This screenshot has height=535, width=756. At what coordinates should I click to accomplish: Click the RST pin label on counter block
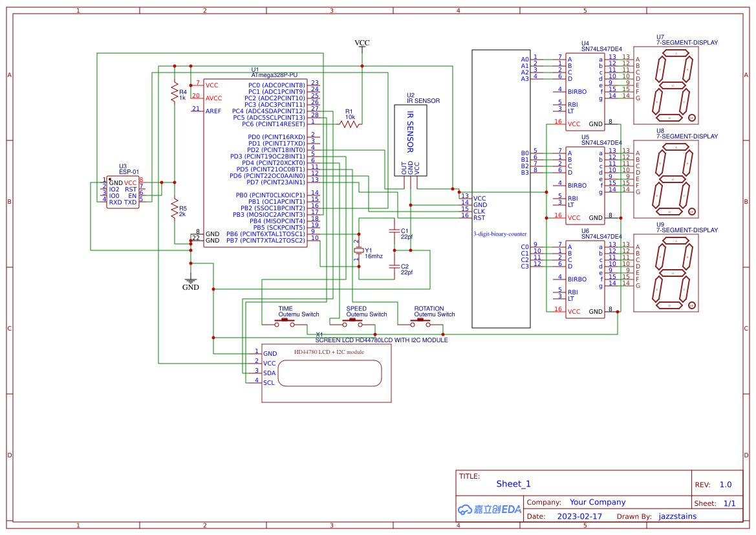click(x=479, y=218)
